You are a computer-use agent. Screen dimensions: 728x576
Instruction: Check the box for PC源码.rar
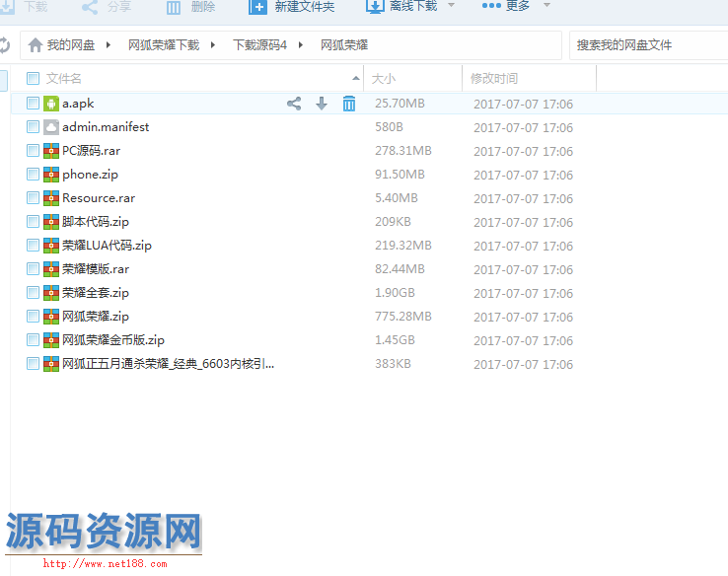pos(33,151)
